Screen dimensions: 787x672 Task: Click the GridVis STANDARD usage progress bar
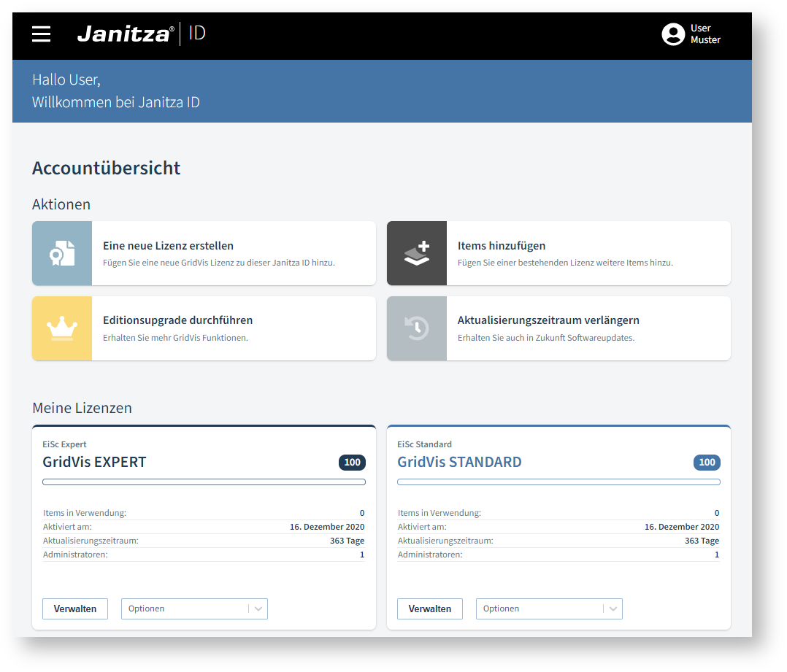(x=558, y=482)
